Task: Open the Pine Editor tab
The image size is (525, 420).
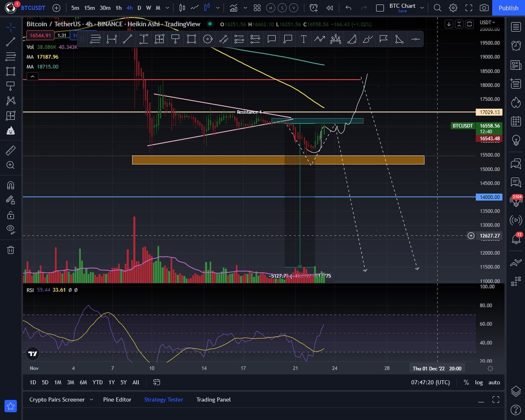Action: [x=117, y=399]
